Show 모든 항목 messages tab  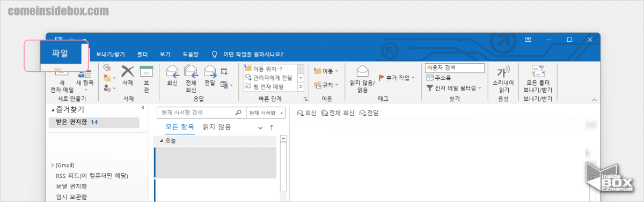[x=179, y=127]
